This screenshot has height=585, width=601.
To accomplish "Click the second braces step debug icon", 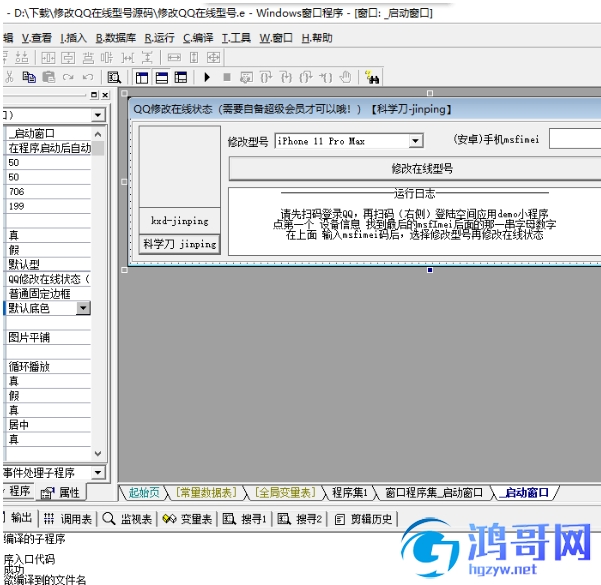I will 286,77.
